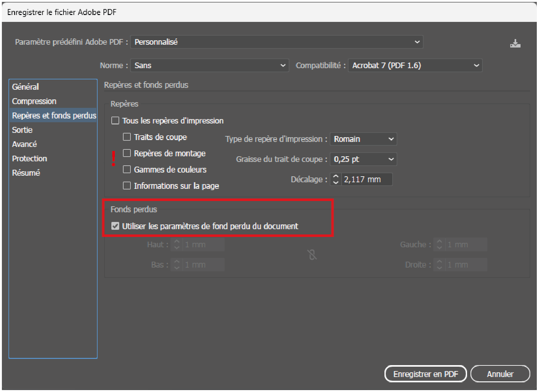Screen dimensions: 539x392
Task: Open the Compression section
Action: [x=34, y=101]
